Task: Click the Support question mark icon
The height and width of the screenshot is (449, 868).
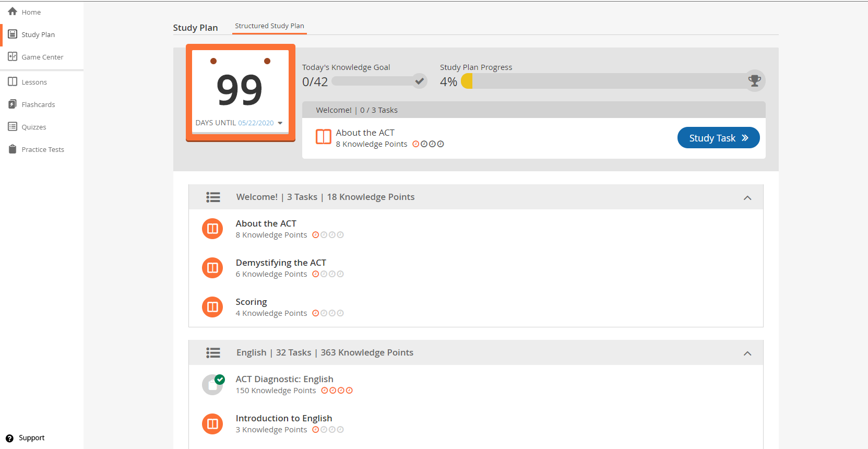Action: coord(9,438)
